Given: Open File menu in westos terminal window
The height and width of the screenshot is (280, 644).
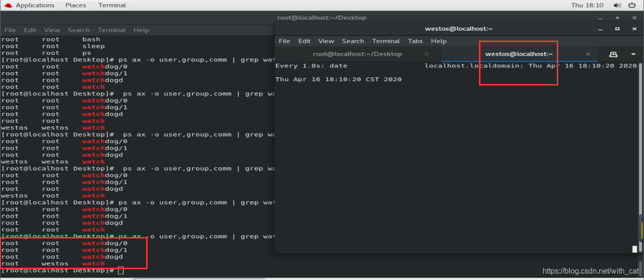Looking at the screenshot, I should click(284, 41).
